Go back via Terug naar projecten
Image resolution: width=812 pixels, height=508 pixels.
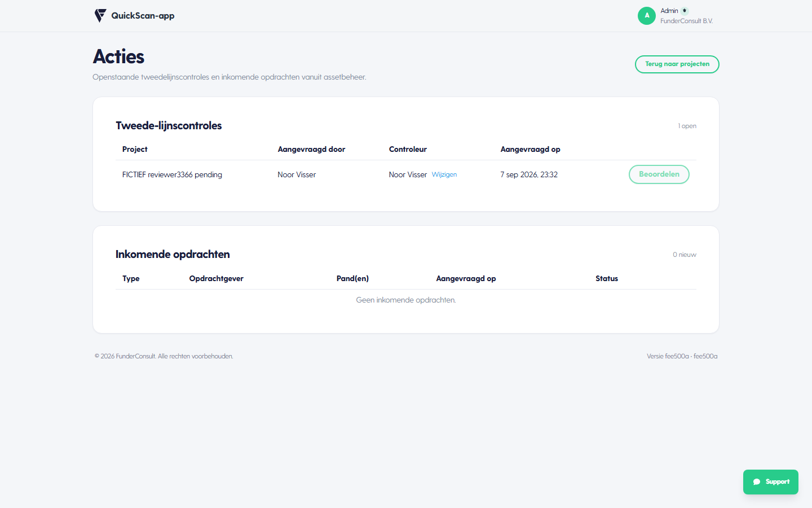(677, 64)
